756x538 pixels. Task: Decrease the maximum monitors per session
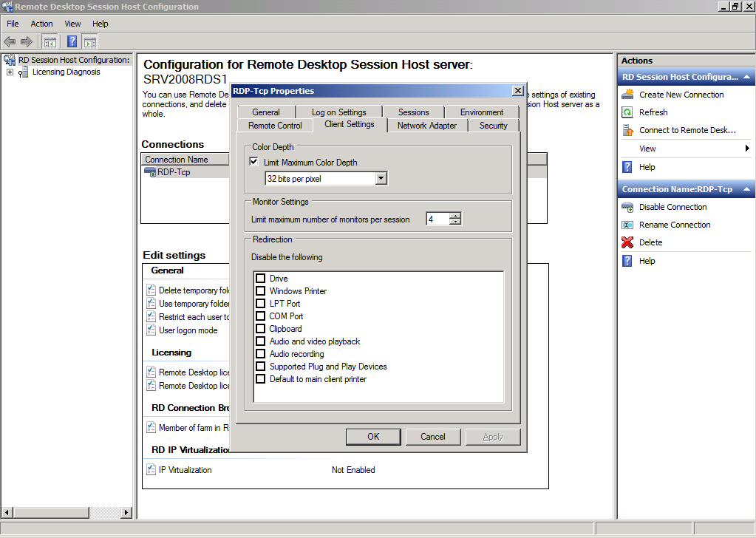click(455, 222)
